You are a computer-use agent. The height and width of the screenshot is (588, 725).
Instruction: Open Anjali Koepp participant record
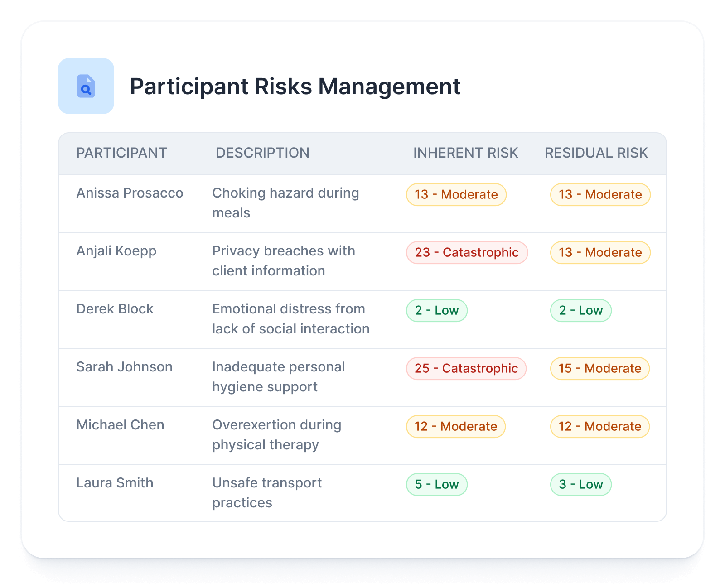tap(116, 251)
